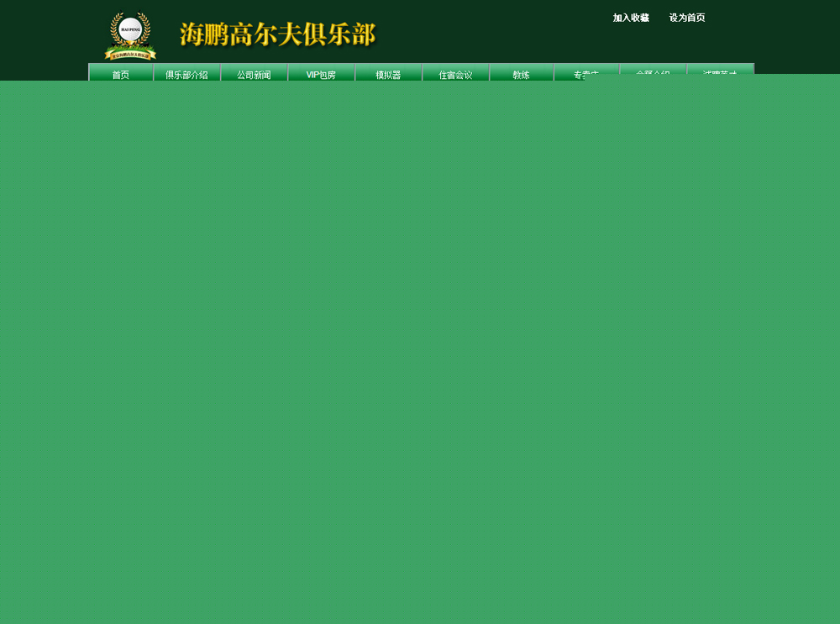840x624 pixels.
Task: Open the 专卖店 navigation tab
Action: 586,71
